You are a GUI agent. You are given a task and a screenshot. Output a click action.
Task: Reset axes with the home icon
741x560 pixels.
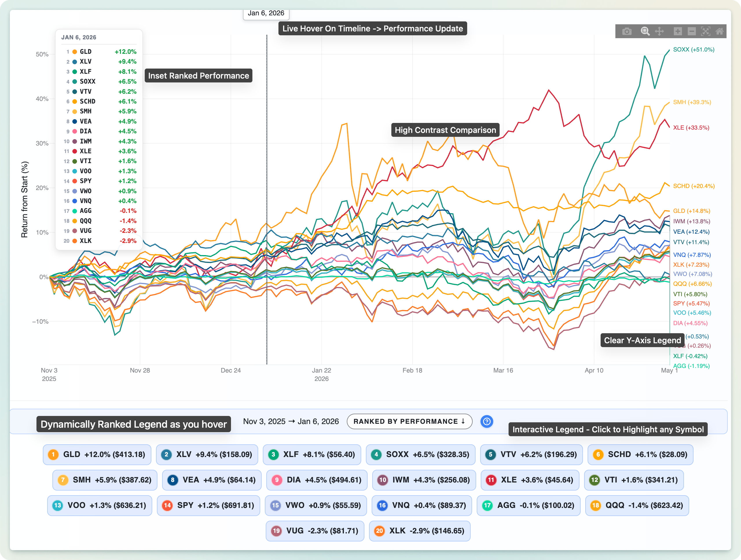[719, 32]
